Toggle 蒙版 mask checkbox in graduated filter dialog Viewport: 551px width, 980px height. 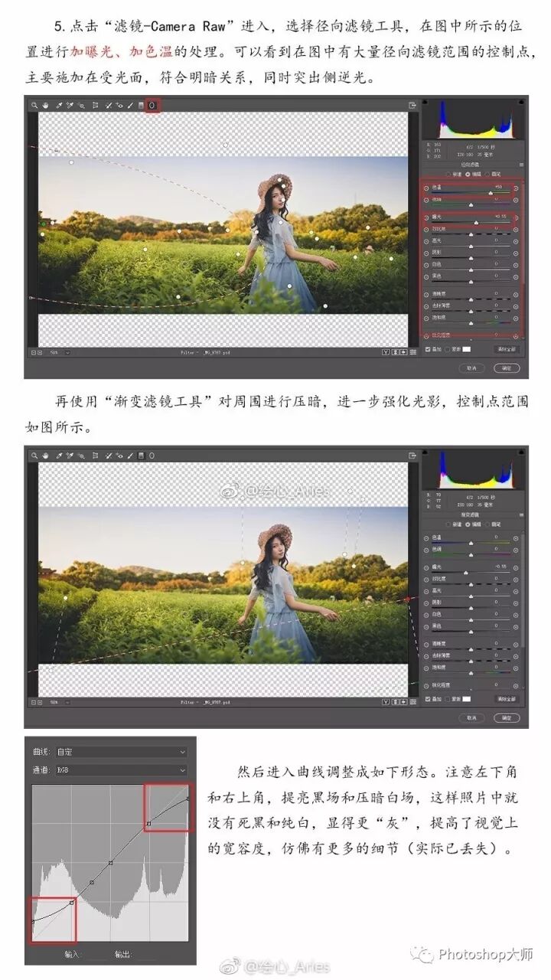(448, 699)
